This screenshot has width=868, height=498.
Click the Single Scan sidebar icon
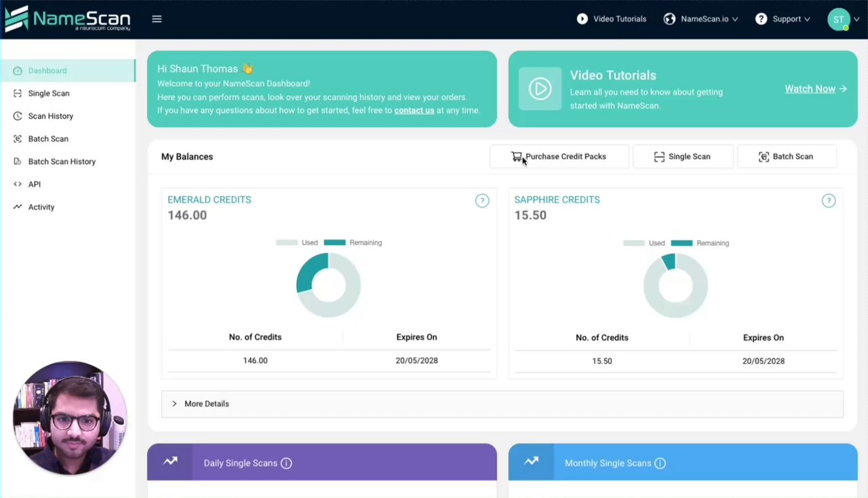pos(18,94)
